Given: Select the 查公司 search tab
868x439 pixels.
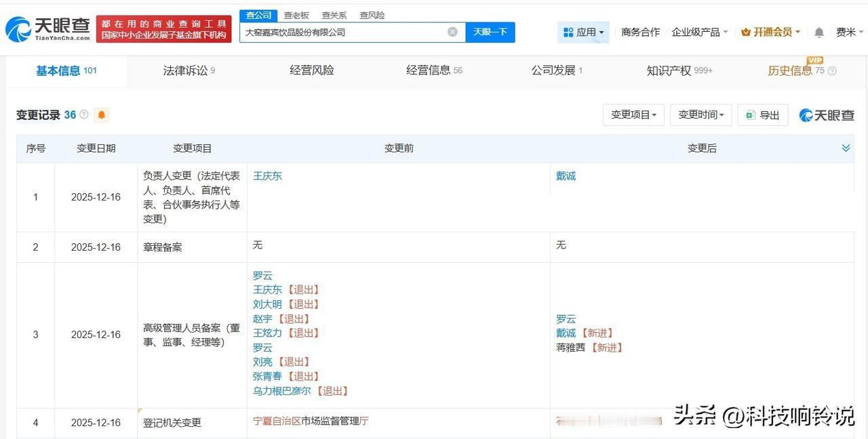Looking at the screenshot, I should [258, 15].
